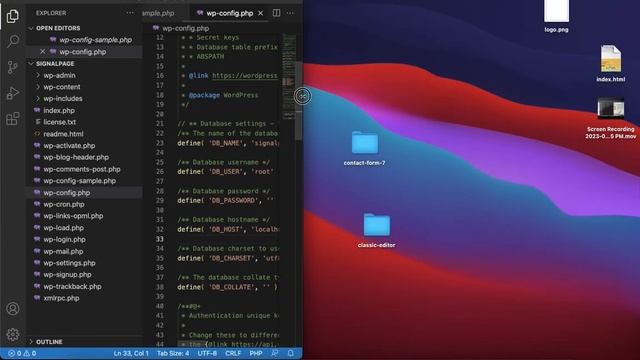Open wp-cron.php file
Image resolution: width=640 pixels, height=360 pixels.
(x=64, y=204)
